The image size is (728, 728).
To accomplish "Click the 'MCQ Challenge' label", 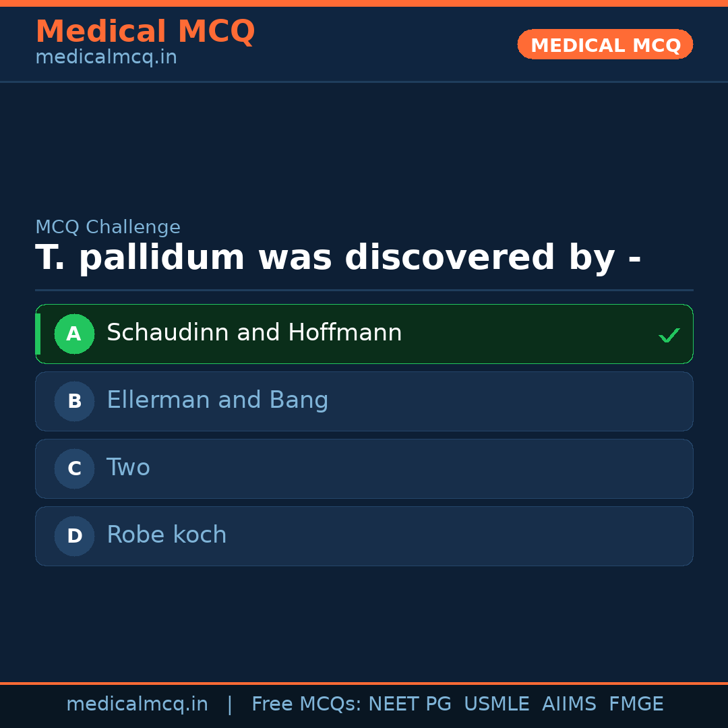I will coord(108,228).
